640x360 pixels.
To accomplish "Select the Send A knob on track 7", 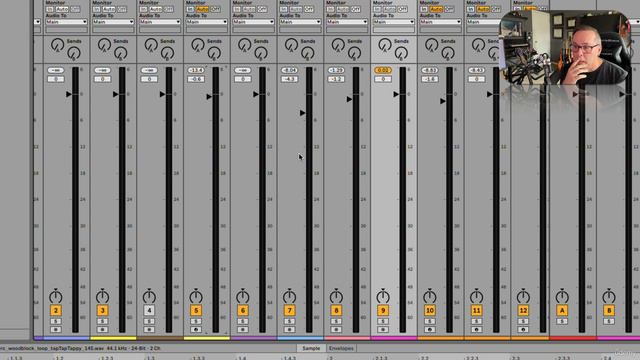I will 291,45.
